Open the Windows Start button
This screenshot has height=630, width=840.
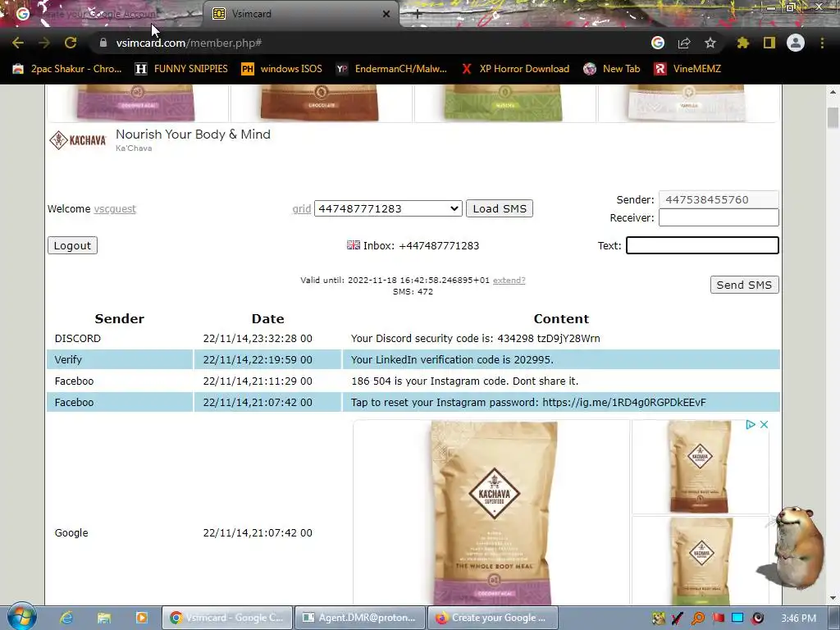pyautogui.click(x=21, y=617)
